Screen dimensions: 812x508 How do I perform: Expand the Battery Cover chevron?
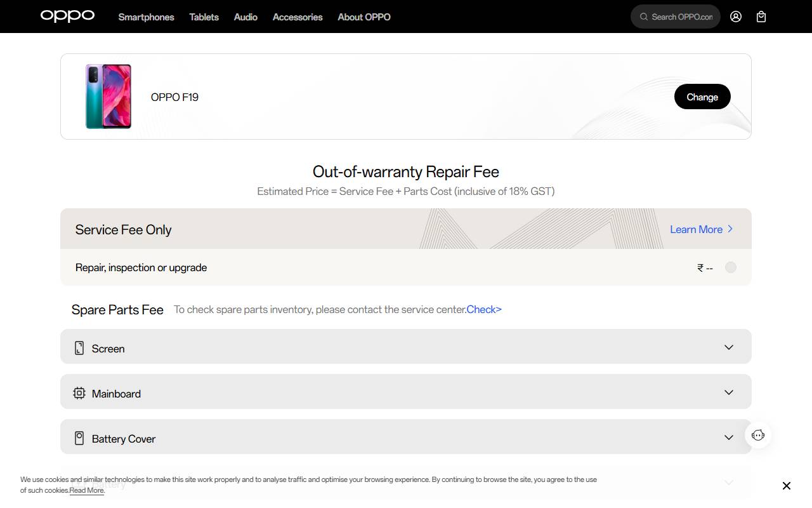point(729,438)
